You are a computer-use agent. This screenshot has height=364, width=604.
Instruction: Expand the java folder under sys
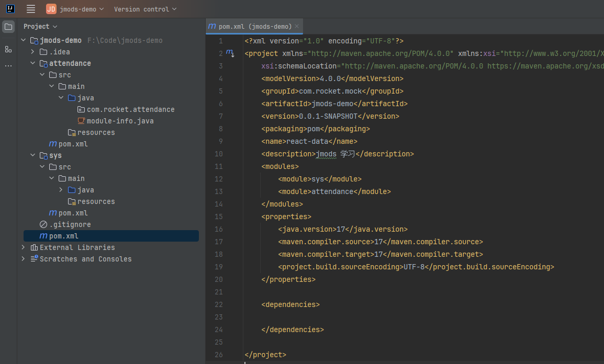pyautogui.click(x=61, y=190)
